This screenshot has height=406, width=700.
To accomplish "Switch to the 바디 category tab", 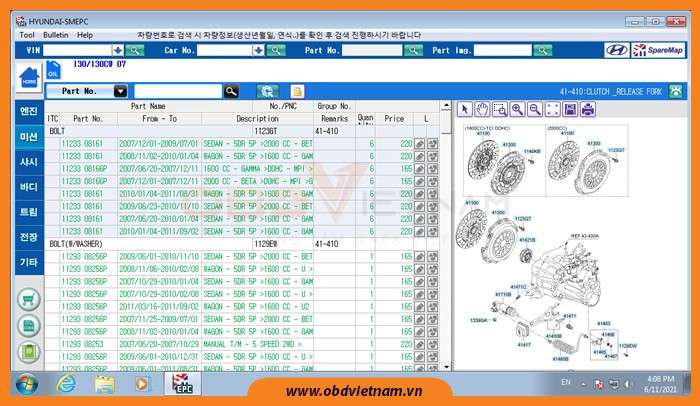I will (29, 187).
